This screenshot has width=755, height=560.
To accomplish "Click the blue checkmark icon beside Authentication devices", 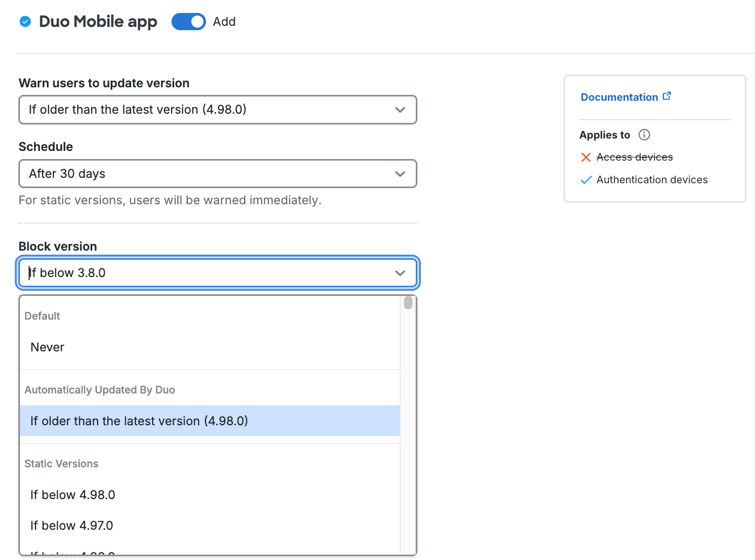I will tap(586, 180).
